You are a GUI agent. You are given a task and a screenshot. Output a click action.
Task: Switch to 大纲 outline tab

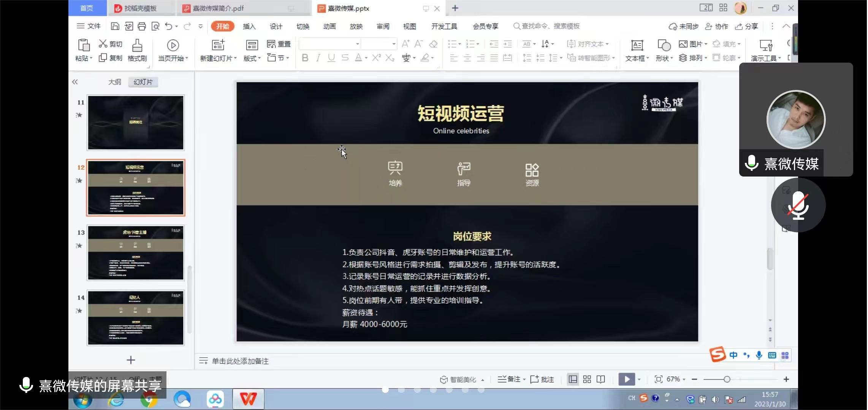click(114, 82)
